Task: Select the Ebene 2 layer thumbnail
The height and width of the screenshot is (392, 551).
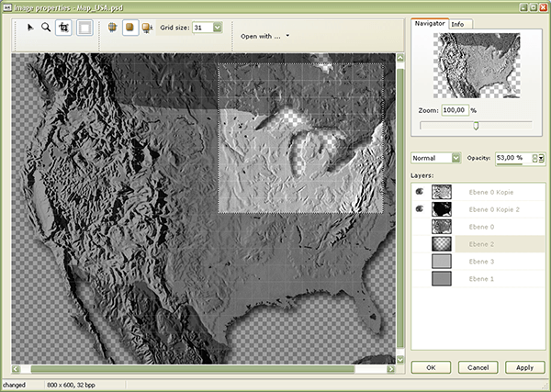Action: (442, 243)
